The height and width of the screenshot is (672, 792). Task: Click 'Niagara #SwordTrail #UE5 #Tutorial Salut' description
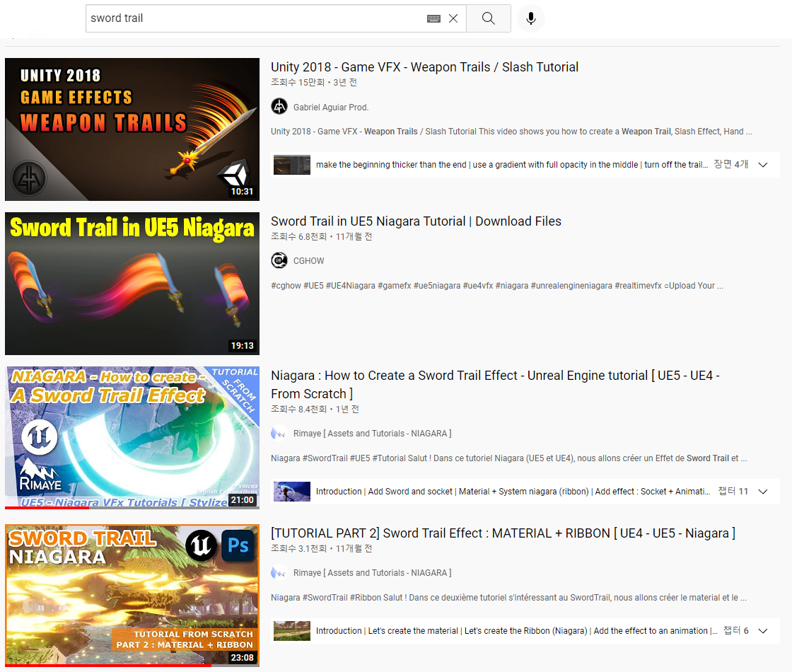508,458
